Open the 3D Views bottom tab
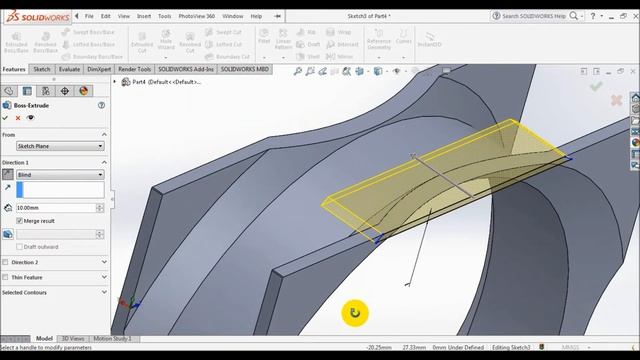This screenshot has height=360, width=640. click(x=73, y=339)
